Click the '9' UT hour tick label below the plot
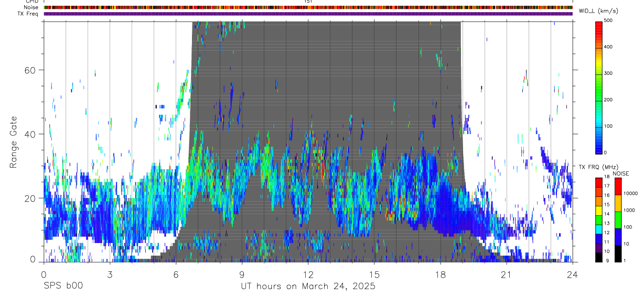 click(242, 274)
